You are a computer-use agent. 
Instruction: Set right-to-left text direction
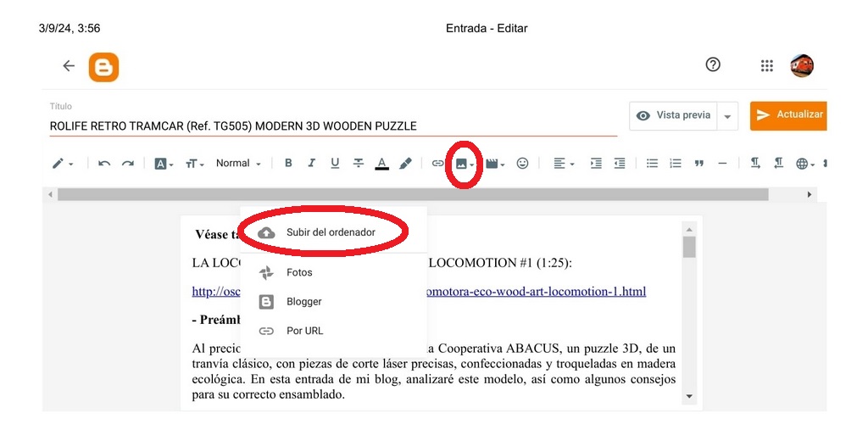click(x=779, y=163)
